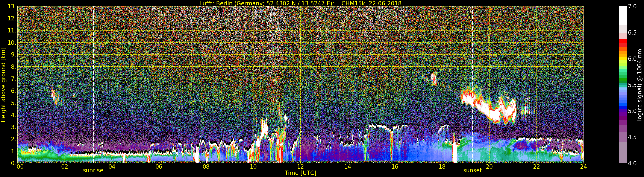Click the "sunset" label below the axis
This screenshot has height=177, width=644.
[x=473, y=171]
